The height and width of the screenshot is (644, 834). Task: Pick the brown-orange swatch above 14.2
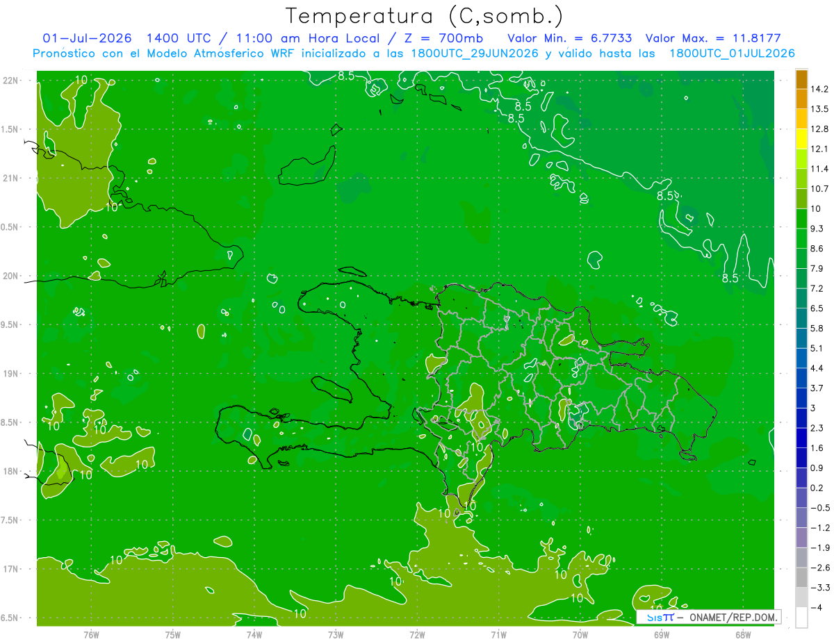(x=801, y=80)
